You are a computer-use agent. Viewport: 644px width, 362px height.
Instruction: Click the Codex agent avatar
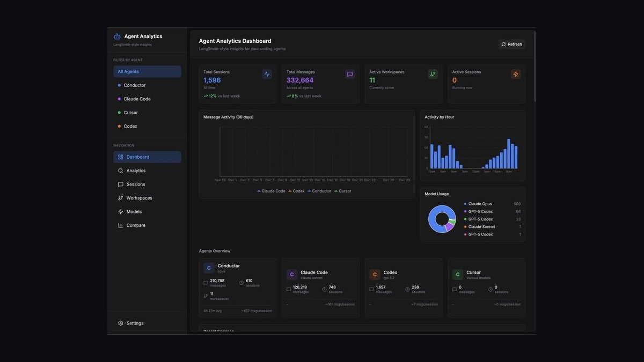(375, 275)
